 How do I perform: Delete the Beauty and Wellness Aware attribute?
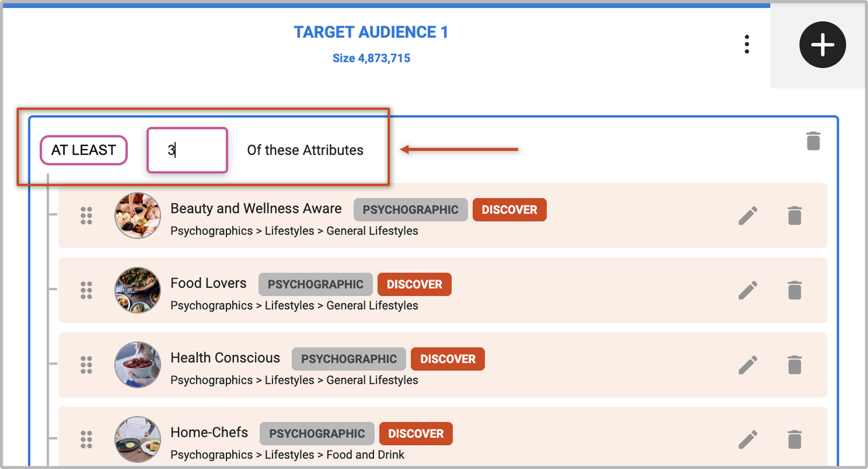click(794, 216)
